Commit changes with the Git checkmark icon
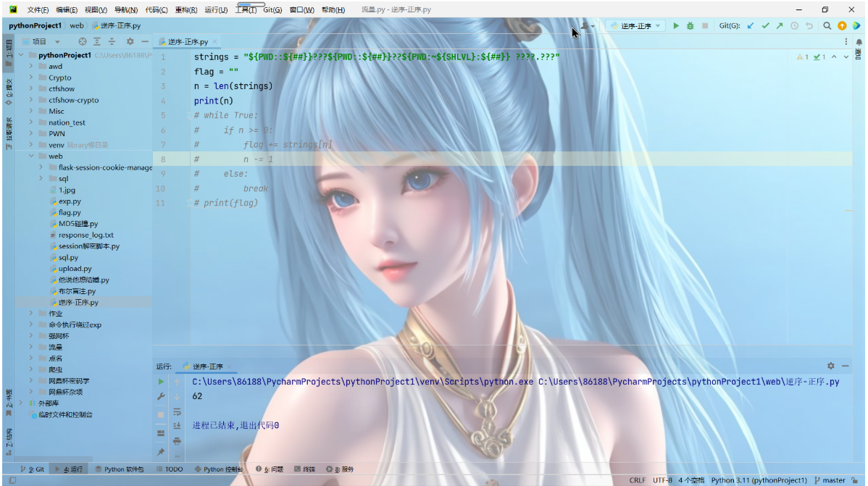 click(765, 25)
